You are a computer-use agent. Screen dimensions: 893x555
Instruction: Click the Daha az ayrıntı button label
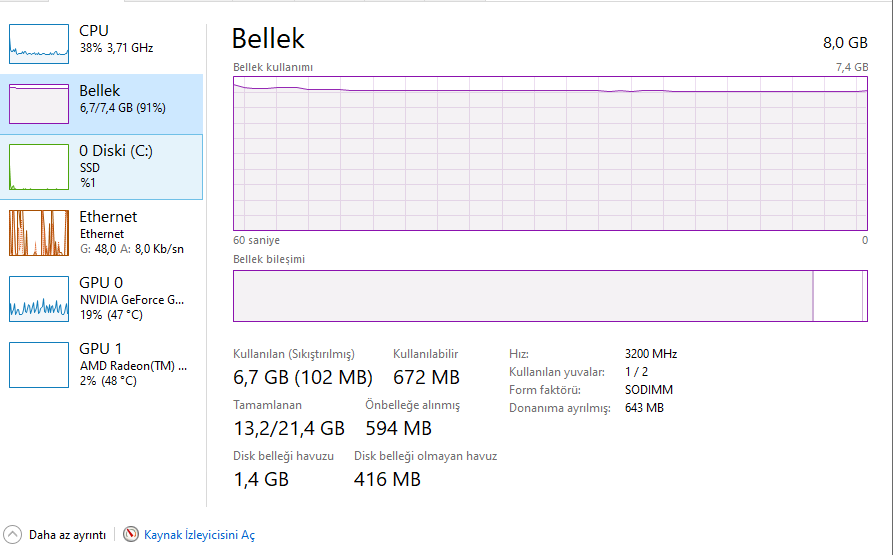[x=67, y=535]
